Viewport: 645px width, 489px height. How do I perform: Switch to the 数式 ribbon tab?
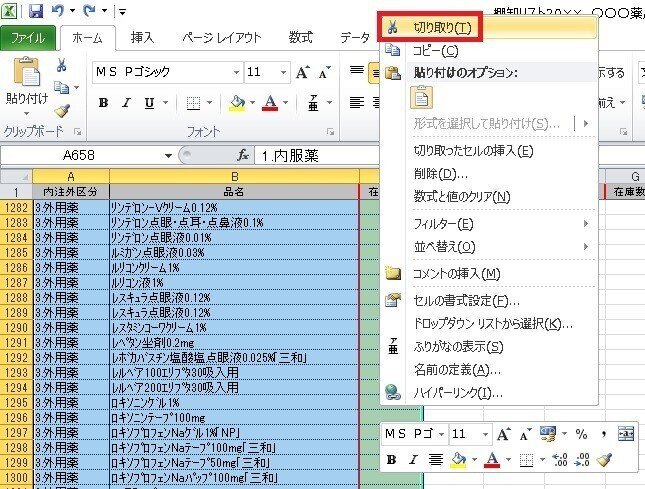(x=300, y=38)
